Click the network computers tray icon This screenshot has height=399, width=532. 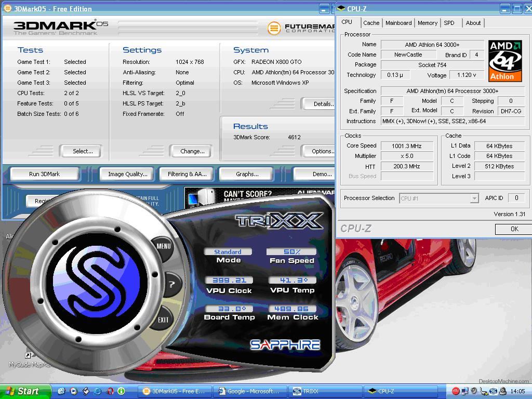(x=465, y=391)
